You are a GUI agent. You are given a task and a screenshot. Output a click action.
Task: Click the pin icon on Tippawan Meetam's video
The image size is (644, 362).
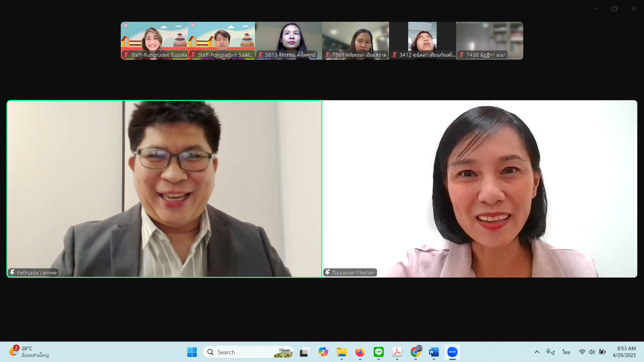click(x=328, y=272)
